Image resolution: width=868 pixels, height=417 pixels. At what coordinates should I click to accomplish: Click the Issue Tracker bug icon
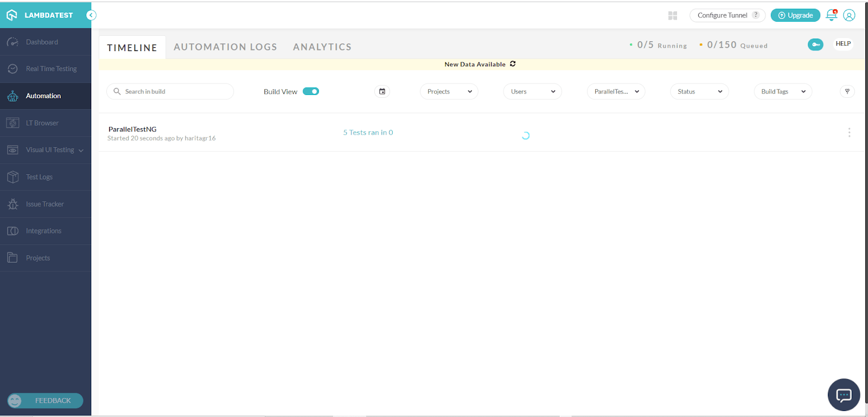(x=12, y=204)
